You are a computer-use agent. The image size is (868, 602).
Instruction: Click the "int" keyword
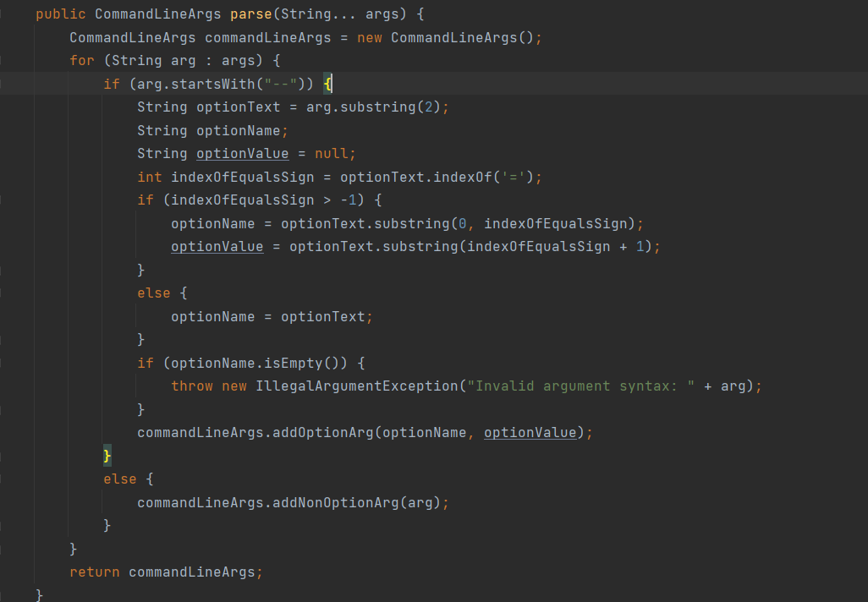[150, 177]
